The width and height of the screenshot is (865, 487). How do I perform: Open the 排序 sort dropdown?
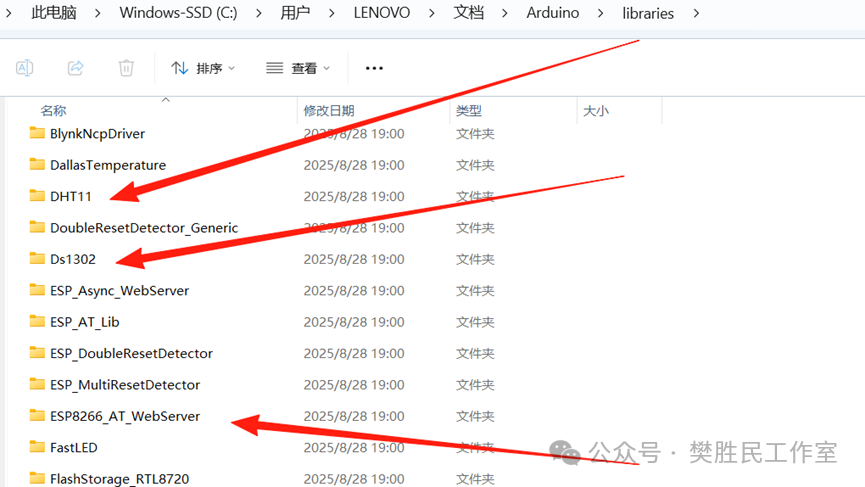(203, 68)
